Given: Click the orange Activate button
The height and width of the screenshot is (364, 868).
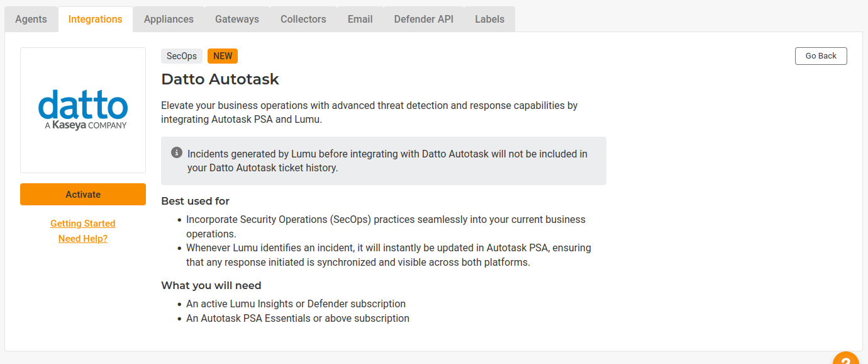Looking at the screenshot, I should (83, 194).
